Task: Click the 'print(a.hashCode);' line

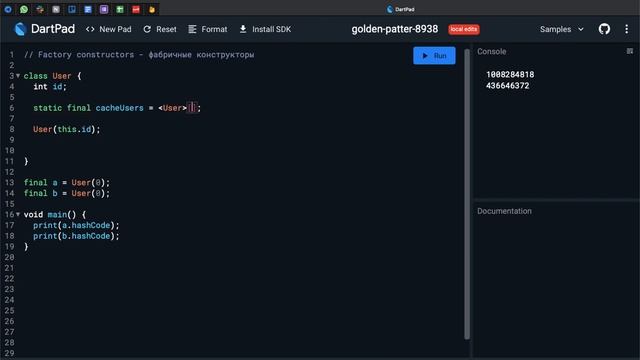Action: 76,225
